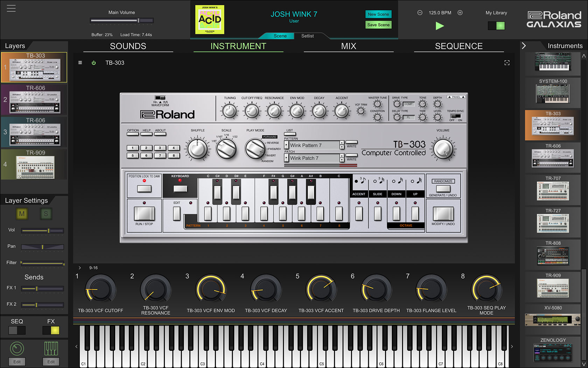Start playback with the green play button
588x368 pixels.
tap(440, 26)
